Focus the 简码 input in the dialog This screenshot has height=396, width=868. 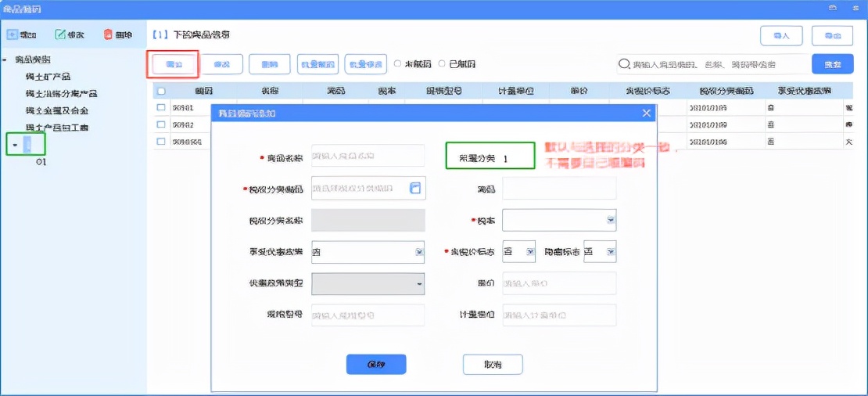point(559,189)
